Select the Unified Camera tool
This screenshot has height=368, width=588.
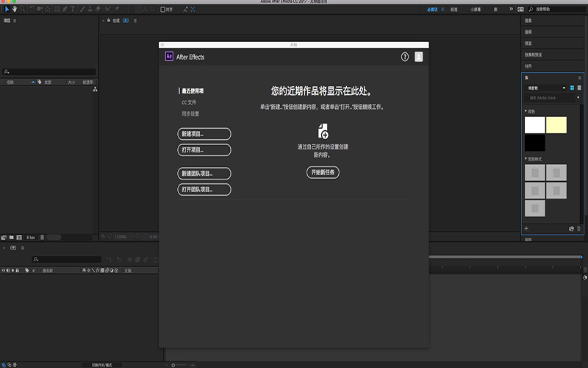(x=40, y=9)
